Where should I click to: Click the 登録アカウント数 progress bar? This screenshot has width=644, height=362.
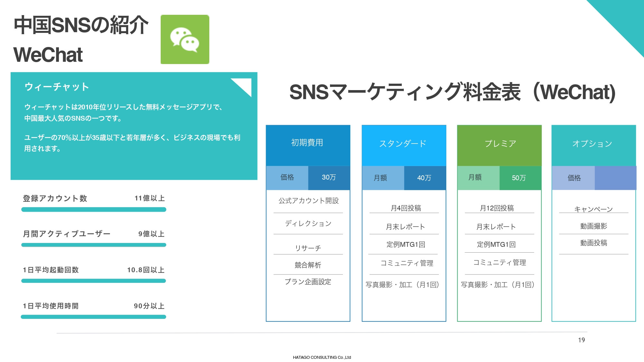[93, 209]
